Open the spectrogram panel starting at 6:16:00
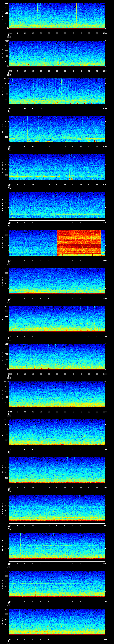The image size is (114, 644). [57, 91]
